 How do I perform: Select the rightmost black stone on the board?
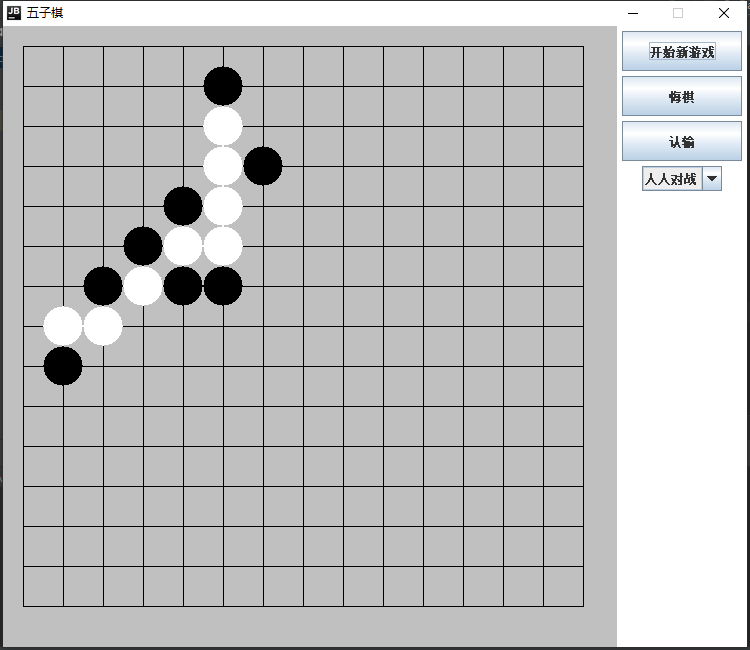(263, 166)
